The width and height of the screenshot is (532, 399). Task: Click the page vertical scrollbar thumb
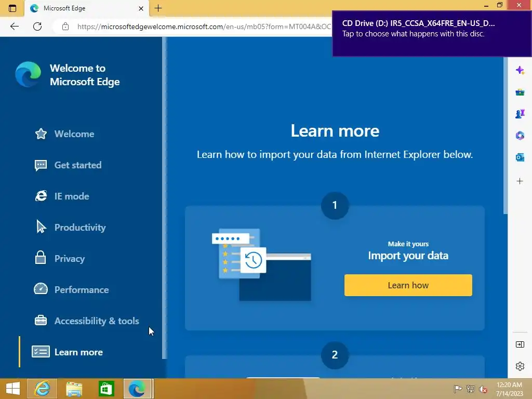pos(506,135)
